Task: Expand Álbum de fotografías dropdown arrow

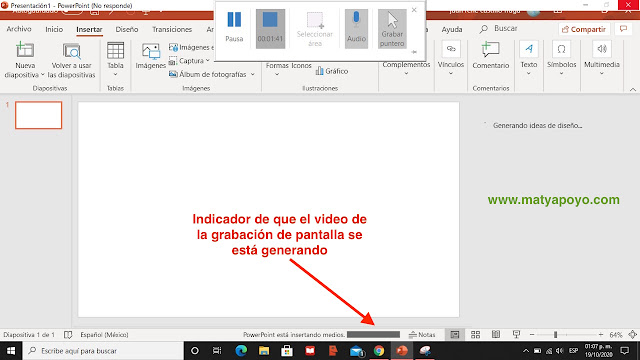Action: coord(253,74)
